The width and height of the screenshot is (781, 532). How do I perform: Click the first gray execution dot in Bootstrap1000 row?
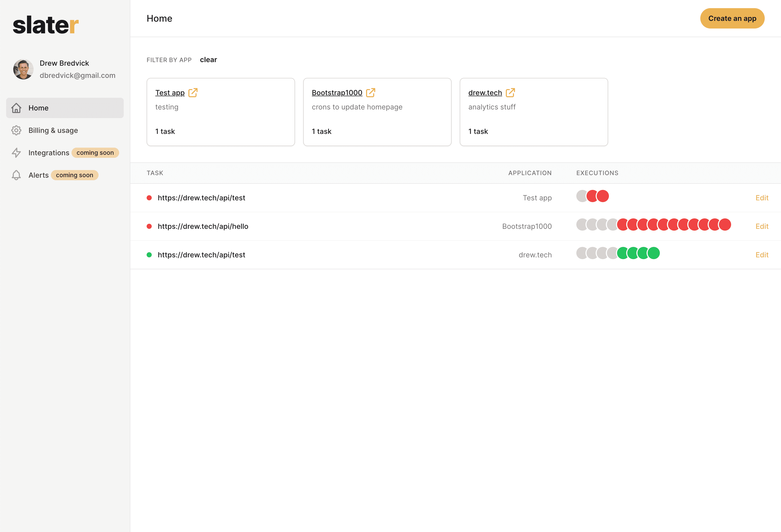click(x=581, y=225)
